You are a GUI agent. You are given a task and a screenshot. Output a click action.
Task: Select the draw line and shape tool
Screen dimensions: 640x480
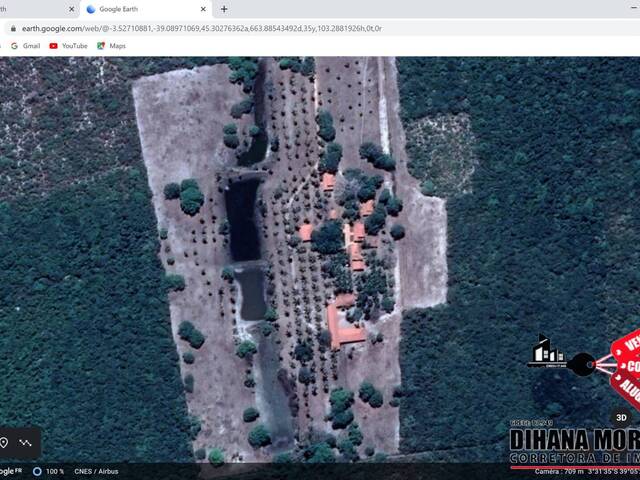tap(25, 443)
